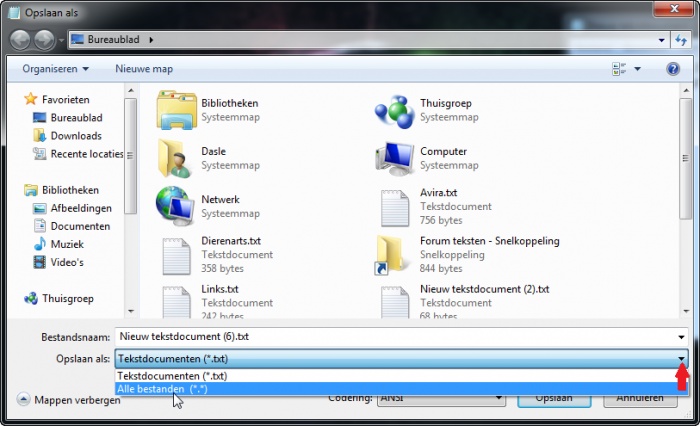Screen dimensions: 700x426
Task: Collapse folders with Mappen verbergen
Action: tap(68, 400)
